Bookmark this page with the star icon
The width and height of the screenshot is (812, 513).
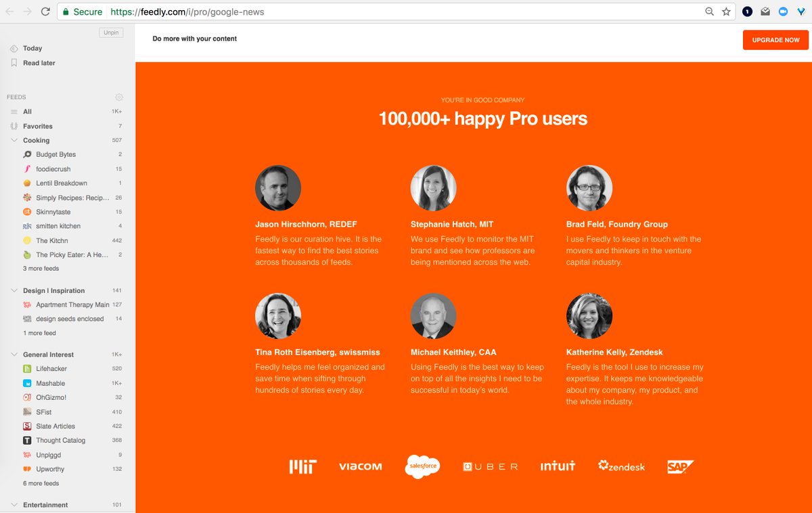pos(726,12)
